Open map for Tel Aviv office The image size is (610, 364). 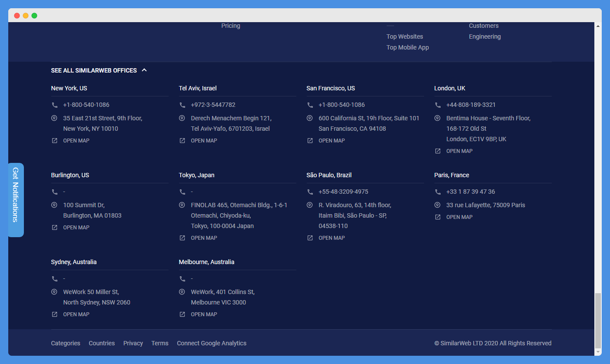click(x=204, y=141)
